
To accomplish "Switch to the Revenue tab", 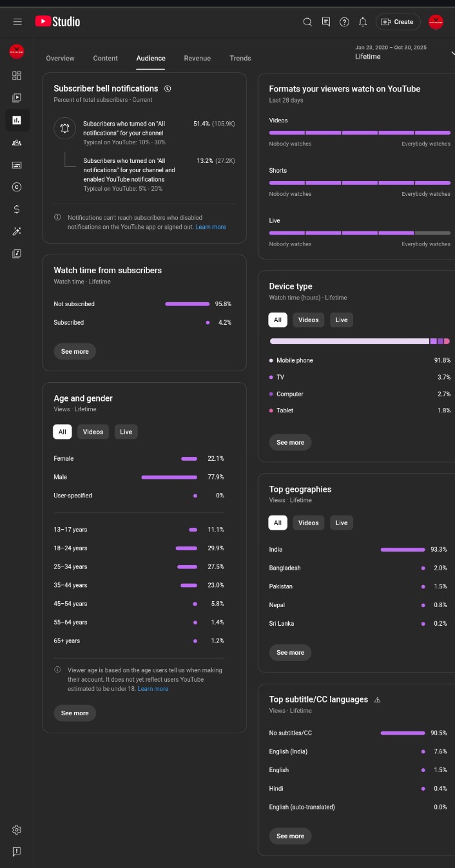I will pyautogui.click(x=197, y=58).
